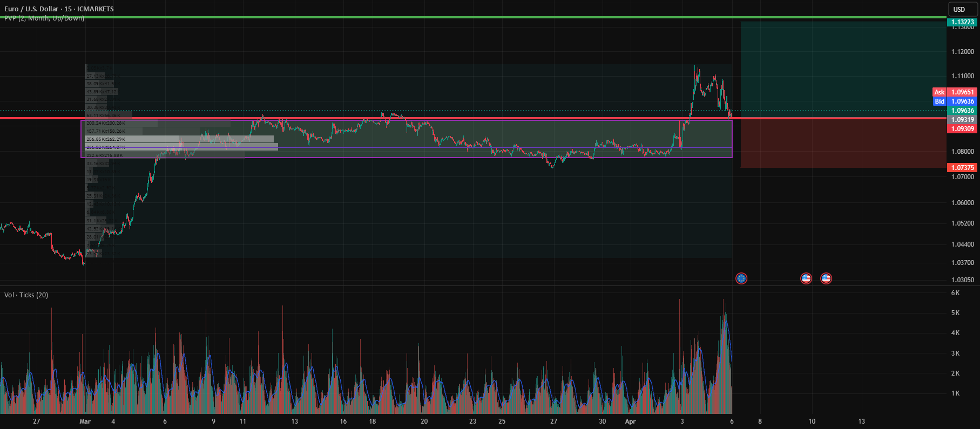Select the green horizontal line at chart top

(x=473, y=17)
